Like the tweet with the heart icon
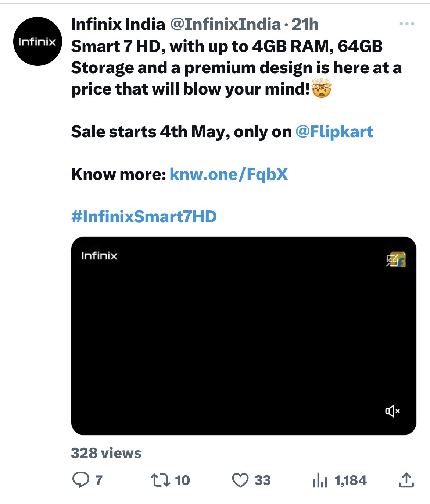This screenshot has height=504, width=430. 240,480
